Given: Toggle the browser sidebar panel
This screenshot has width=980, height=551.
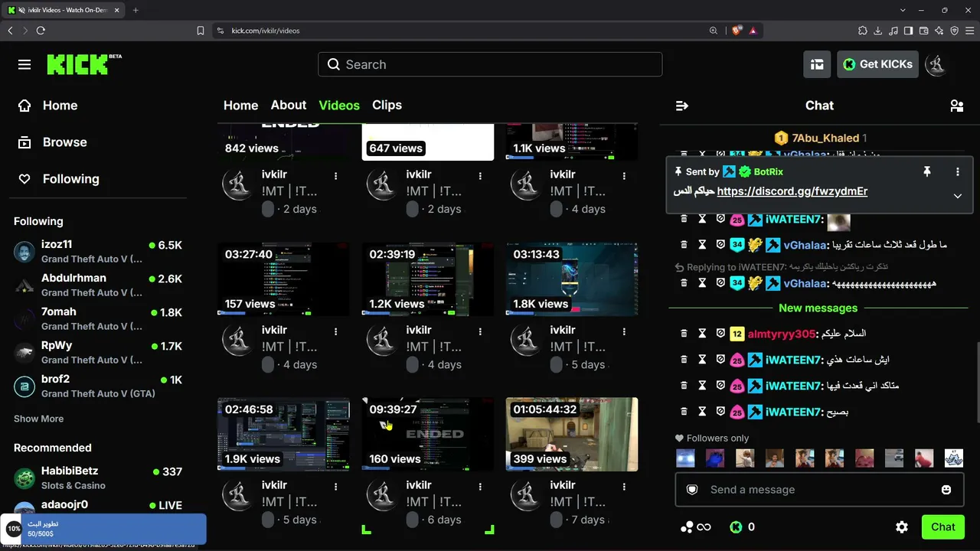Looking at the screenshot, I should pyautogui.click(x=909, y=31).
